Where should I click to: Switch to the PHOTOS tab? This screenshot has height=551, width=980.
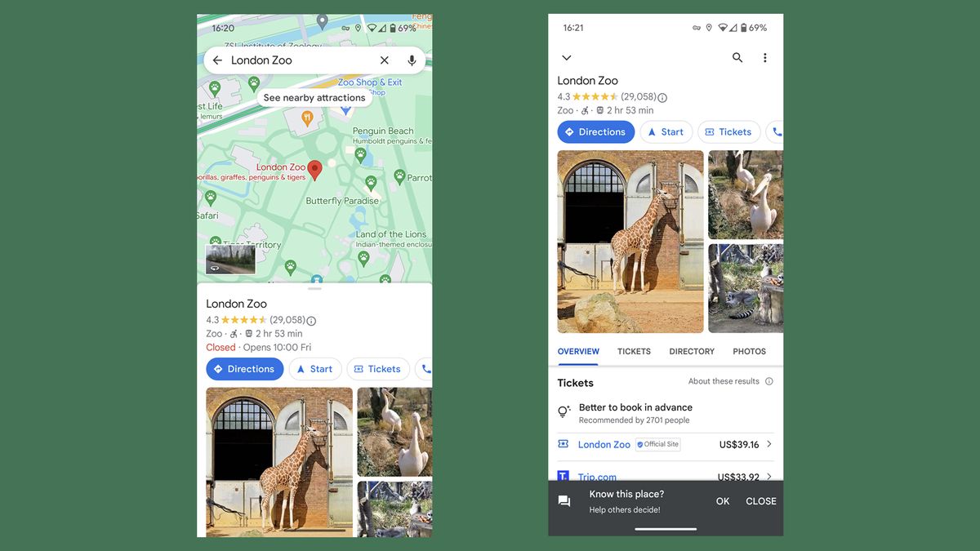[x=749, y=351]
